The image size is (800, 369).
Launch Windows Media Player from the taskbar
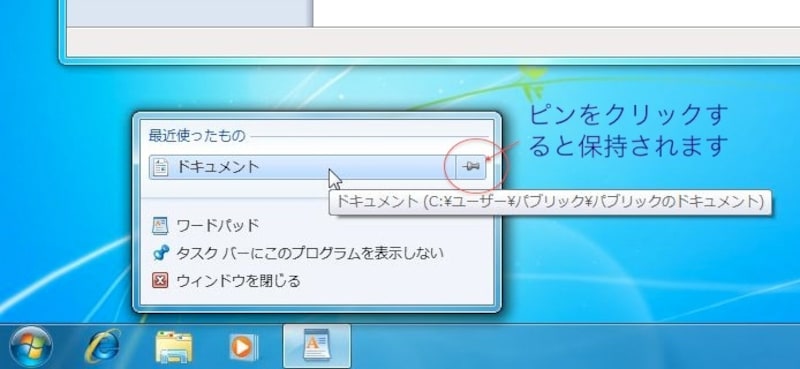[x=243, y=347]
